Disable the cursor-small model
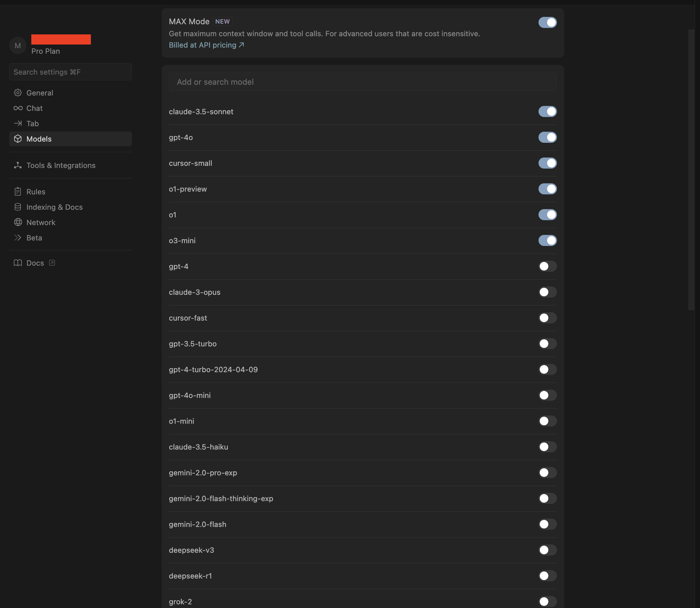This screenshot has height=608, width=700. pyautogui.click(x=547, y=163)
